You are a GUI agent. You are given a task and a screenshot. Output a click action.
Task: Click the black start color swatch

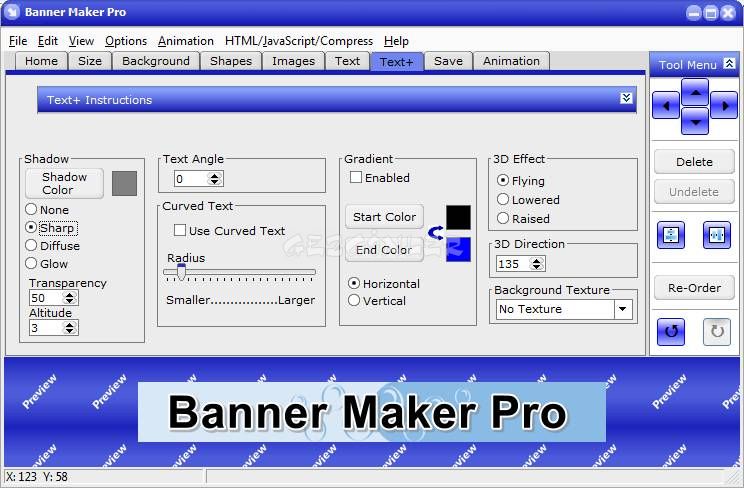(x=458, y=217)
